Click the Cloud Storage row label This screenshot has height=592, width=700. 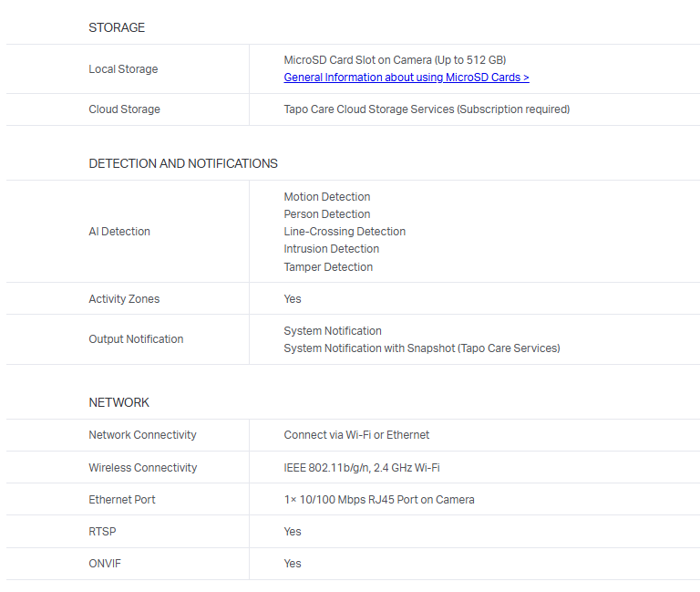point(124,109)
